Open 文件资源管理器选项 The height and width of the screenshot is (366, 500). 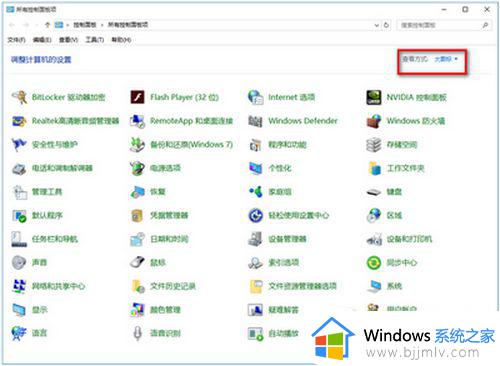(292, 286)
